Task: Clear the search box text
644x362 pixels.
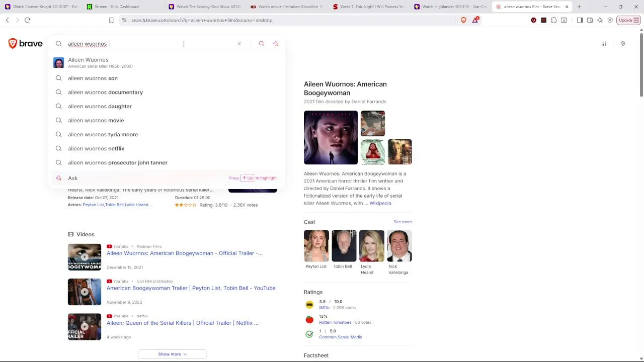Action: pos(239,44)
